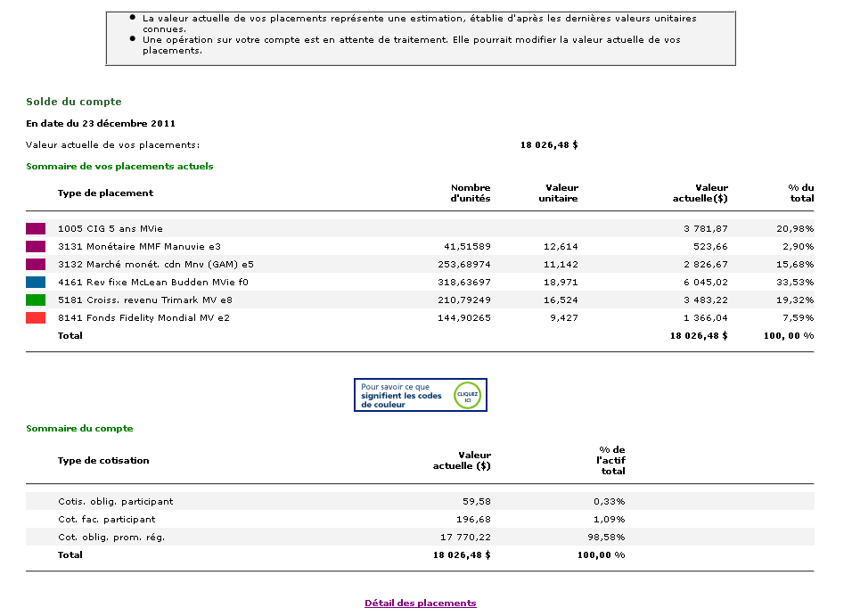
Task: Click the Type de cotisation column header
Action: (x=103, y=461)
